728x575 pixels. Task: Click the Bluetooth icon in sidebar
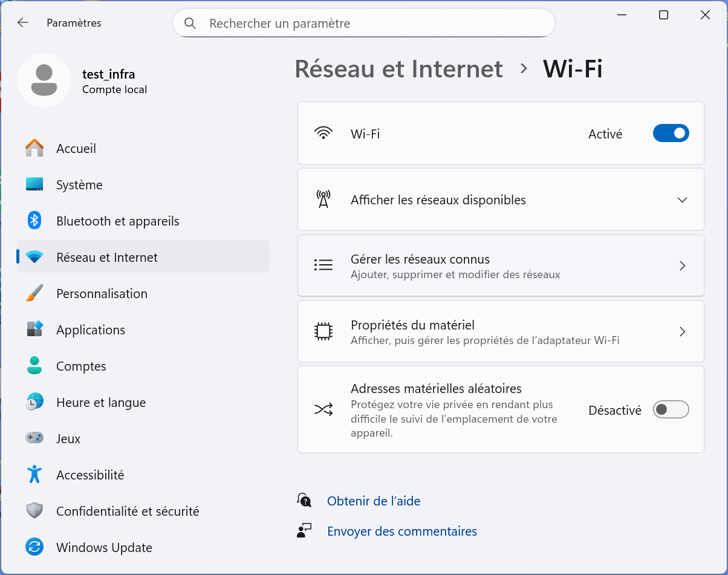[34, 221]
